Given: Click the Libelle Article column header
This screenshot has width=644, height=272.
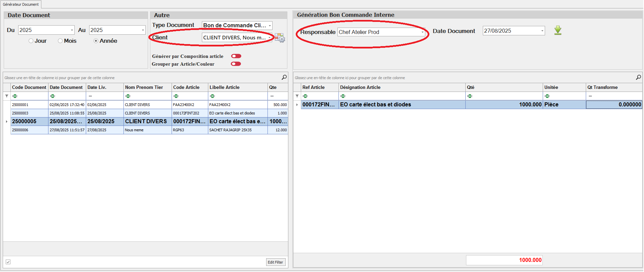Looking at the screenshot, I should 238,87.
